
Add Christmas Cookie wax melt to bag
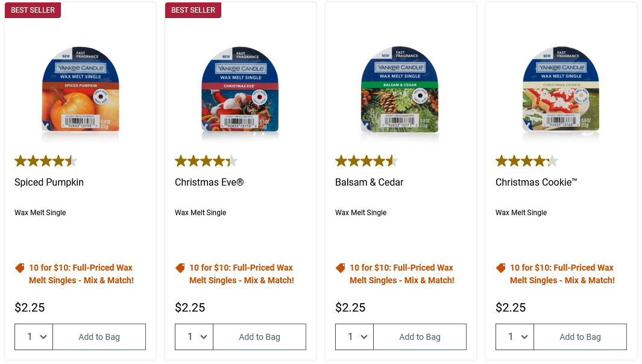(580, 337)
